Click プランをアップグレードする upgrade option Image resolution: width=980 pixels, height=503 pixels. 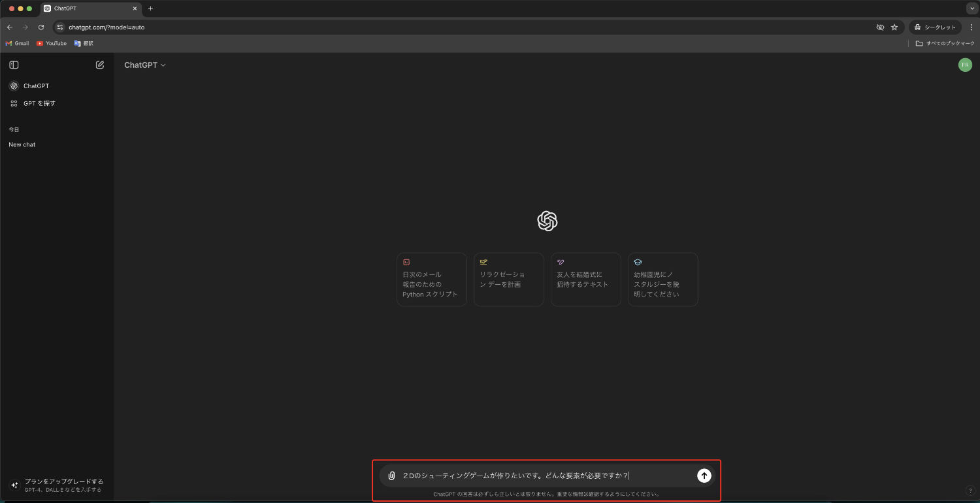coord(57,485)
